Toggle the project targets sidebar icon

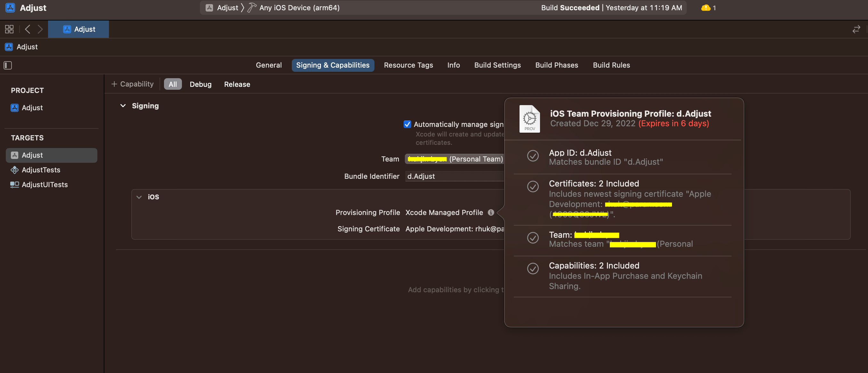8,65
